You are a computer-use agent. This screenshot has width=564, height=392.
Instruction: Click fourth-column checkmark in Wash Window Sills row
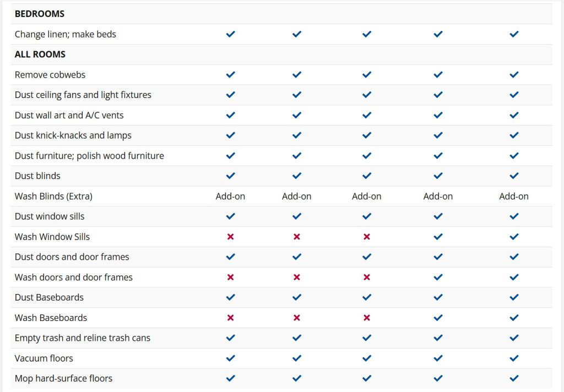click(438, 237)
